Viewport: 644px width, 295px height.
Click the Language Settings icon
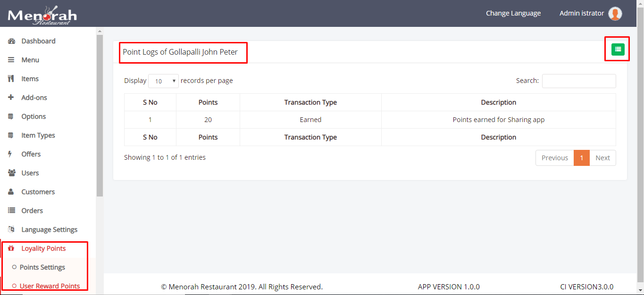(x=12, y=229)
